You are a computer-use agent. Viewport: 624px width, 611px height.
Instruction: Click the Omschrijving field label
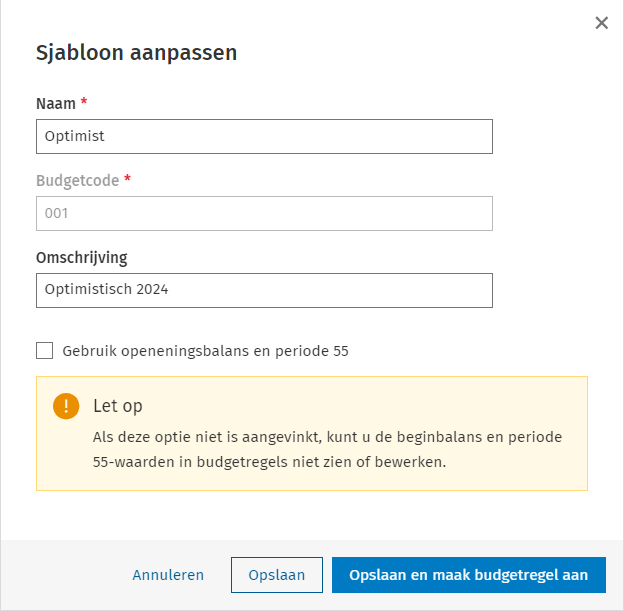(82, 257)
